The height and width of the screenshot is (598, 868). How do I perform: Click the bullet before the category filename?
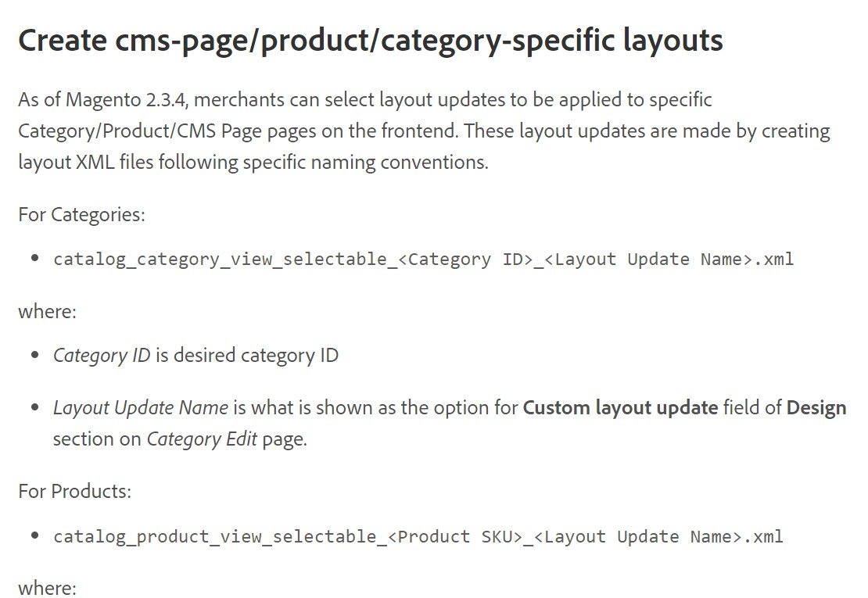coord(35,259)
